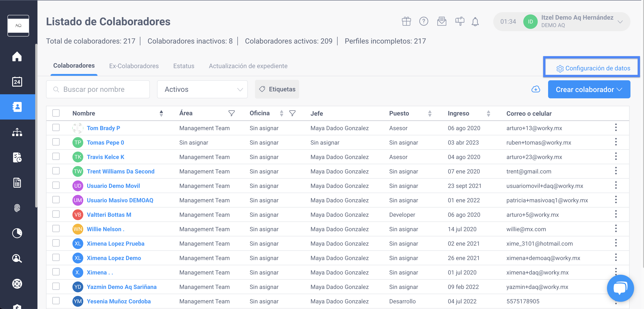Screen dimensions: 644x309
Task: Open Configuración de datos link
Action: pos(593,68)
